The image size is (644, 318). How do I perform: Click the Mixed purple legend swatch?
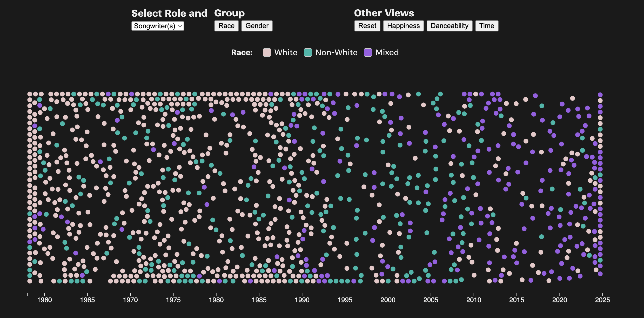tap(368, 52)
